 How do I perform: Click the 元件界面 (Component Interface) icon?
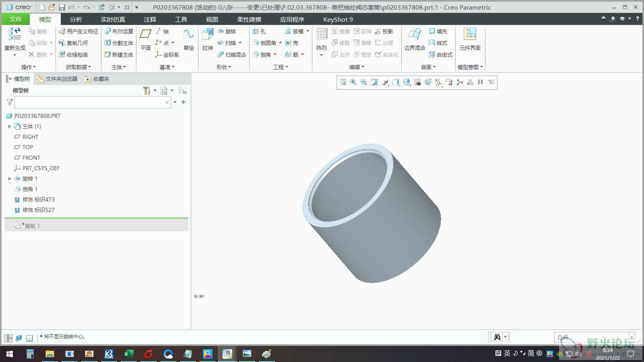[x=470, y=34]
